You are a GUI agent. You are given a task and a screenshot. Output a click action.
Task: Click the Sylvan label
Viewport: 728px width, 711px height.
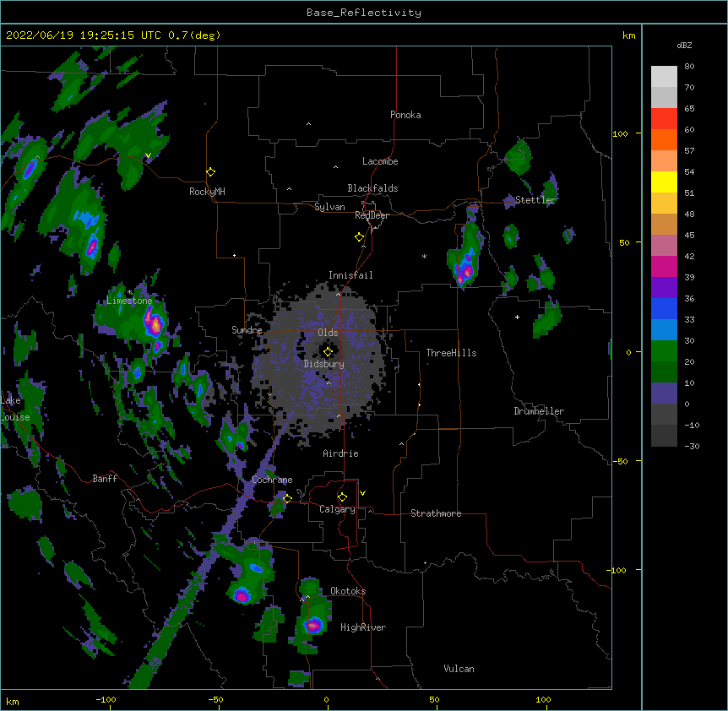[x=329, y=207]
